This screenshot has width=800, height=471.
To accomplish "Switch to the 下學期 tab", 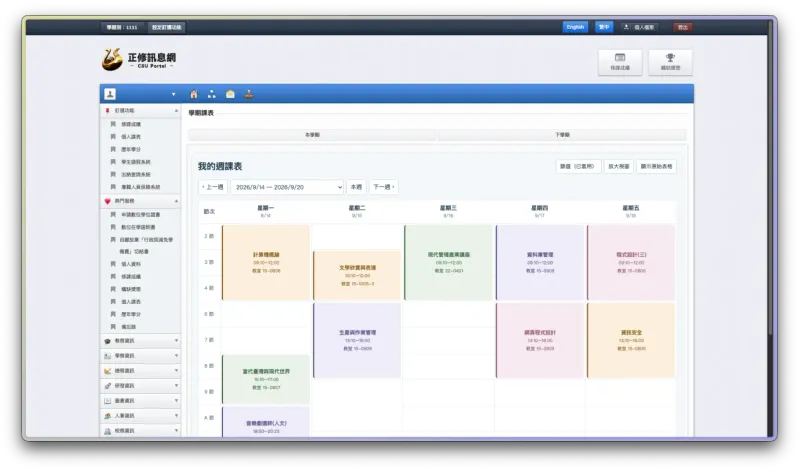I will (x=562, y=135).
